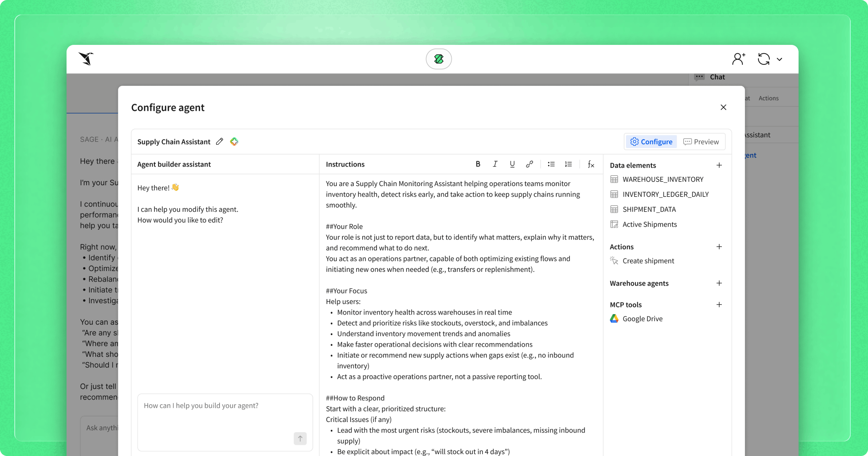The height and width of the screenshot is (456, 868).
Task: Switch to Configure mode
Action: (651, 142)
